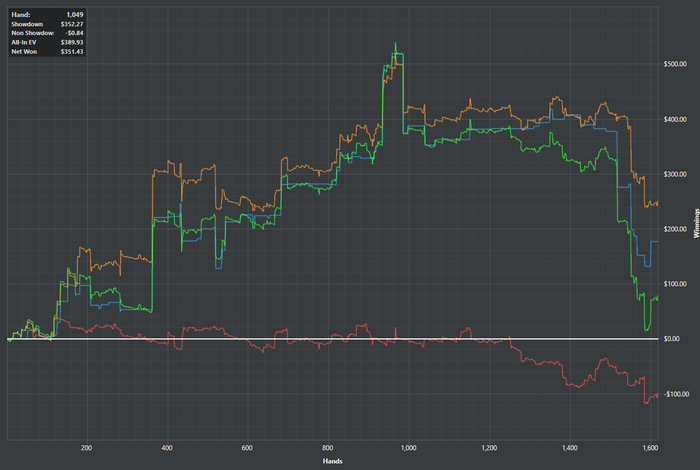Click the $500.00 y-axis label
700x470 pixels.
[675, 64]
